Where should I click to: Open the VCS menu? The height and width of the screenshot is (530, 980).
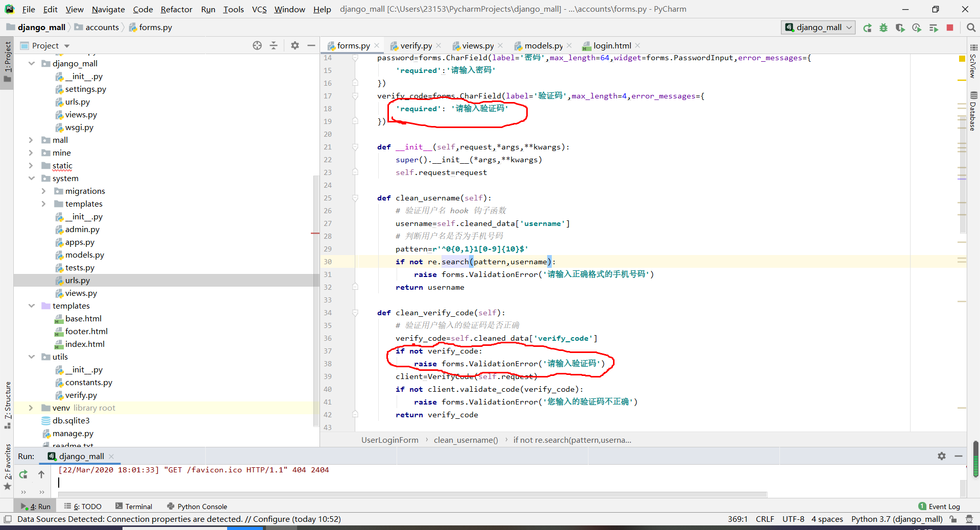pos(259,9)
